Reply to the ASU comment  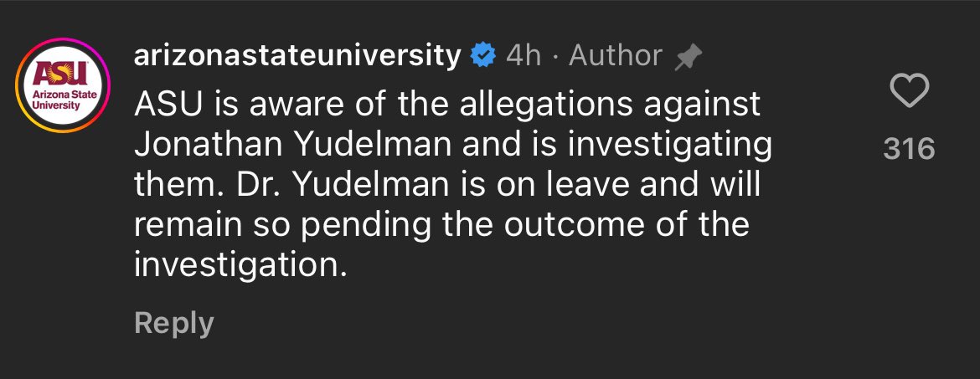click(x=174, y=323)
